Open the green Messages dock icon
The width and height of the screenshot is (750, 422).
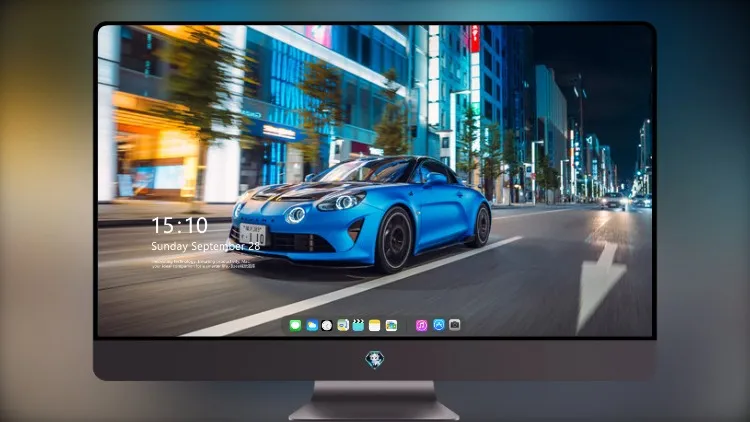point(295,325)
